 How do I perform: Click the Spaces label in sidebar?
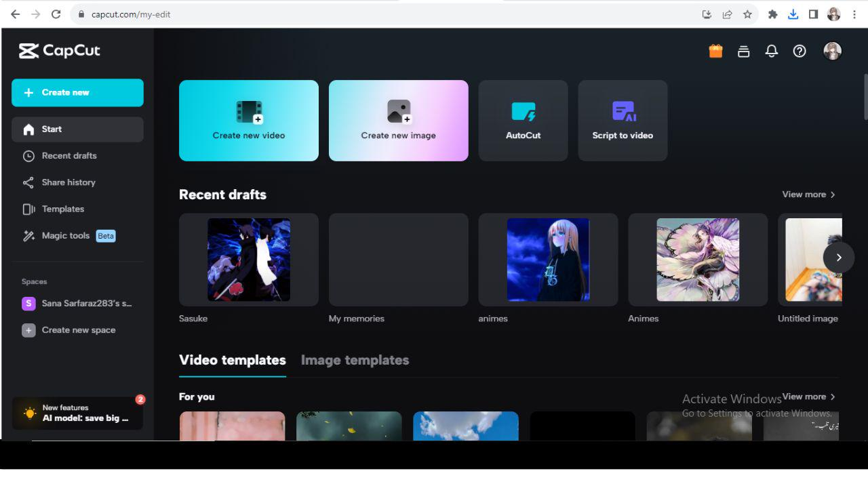[x=35, y=282]
